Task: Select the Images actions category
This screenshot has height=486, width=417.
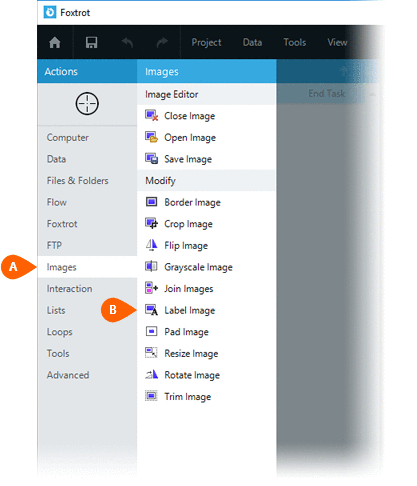Action: coord(87,267)
